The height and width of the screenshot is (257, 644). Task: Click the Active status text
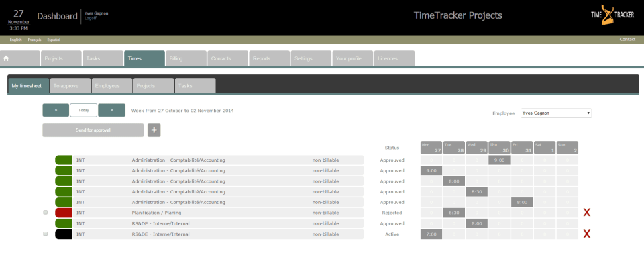click(x=392, y=234)
